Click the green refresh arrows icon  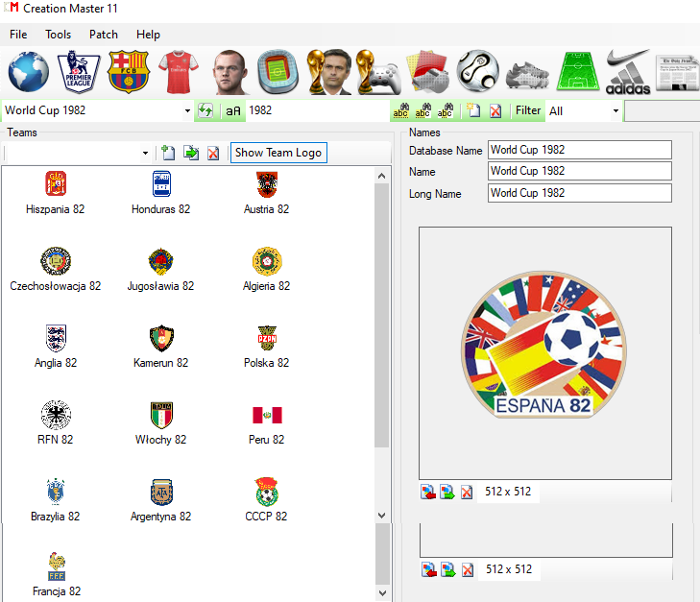[x=205, y=110]
